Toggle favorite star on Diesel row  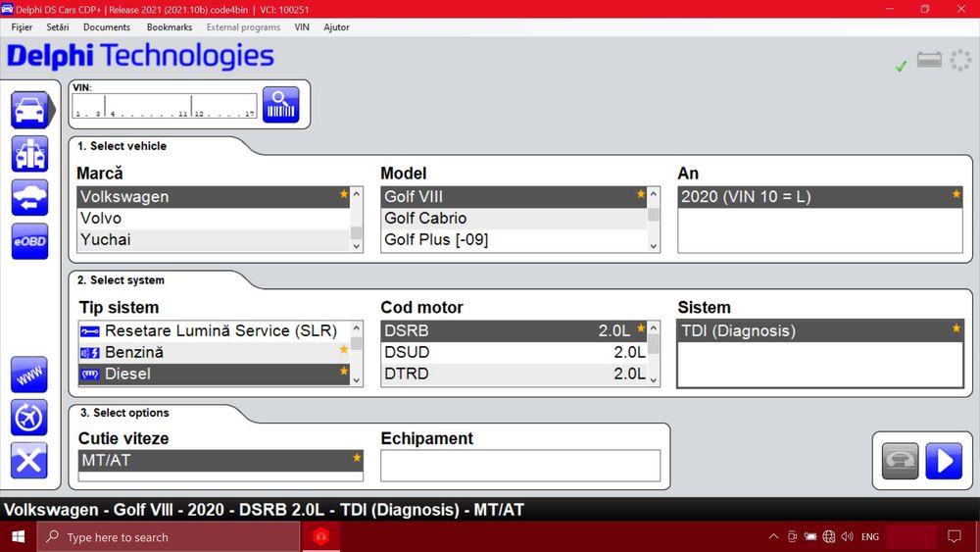(344, 372)
